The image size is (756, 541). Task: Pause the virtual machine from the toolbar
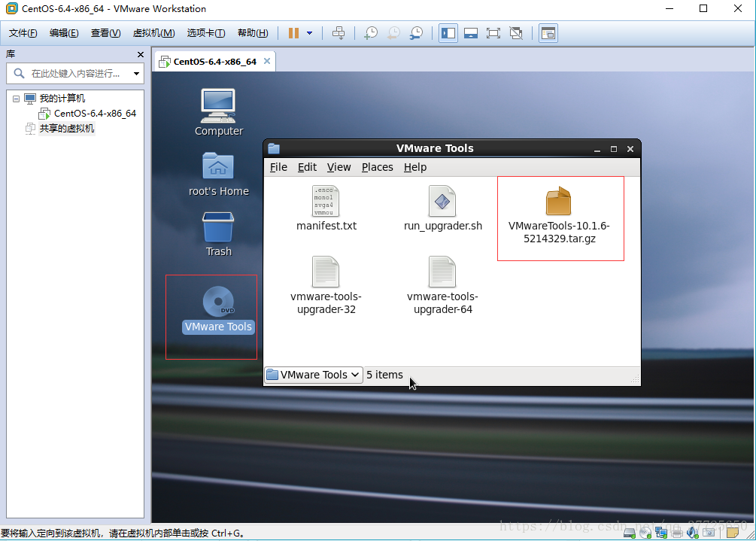[x=293, y=33]
